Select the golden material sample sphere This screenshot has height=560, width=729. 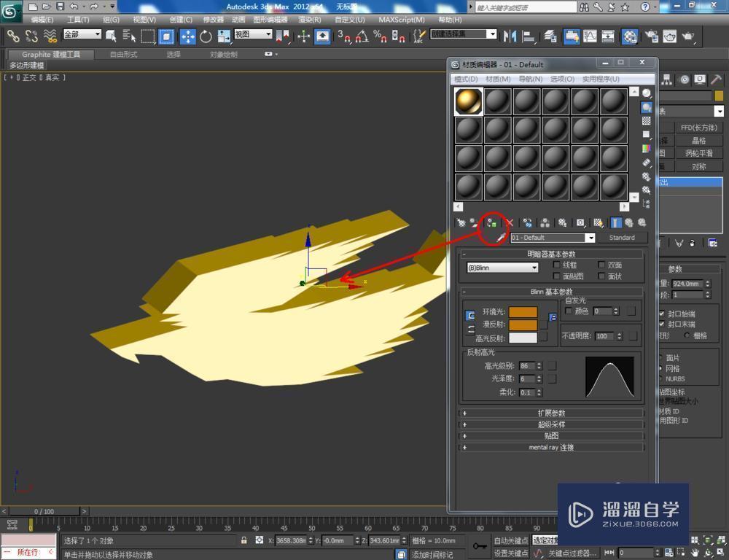pos(468,101)
